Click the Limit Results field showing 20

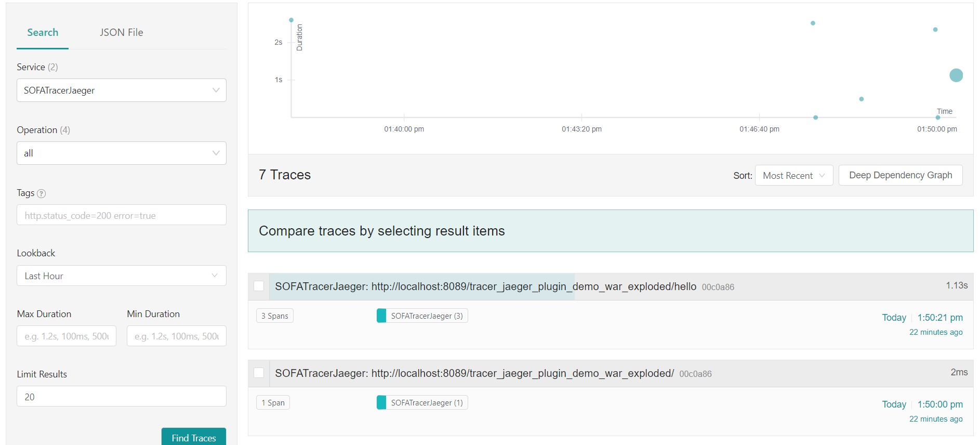coord(122,397)
